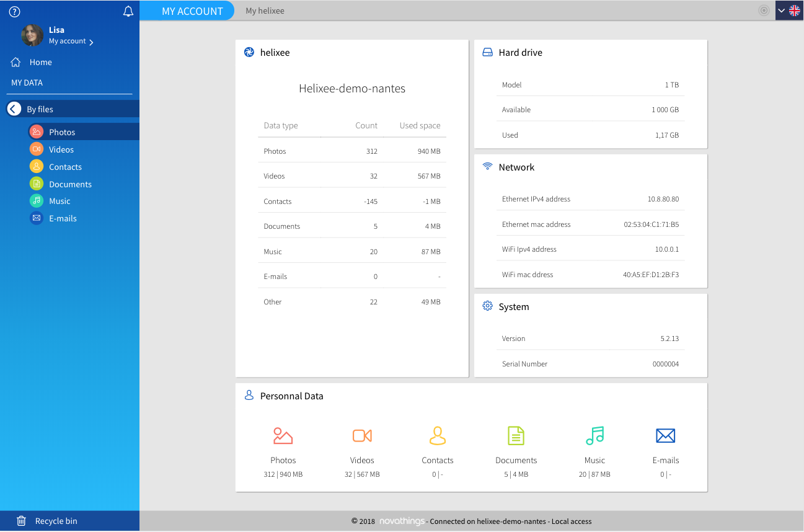Image resolution: width=804 pixels, height=532 pixels.
Task: Collapse By files with back arrow
Action: coord(14,109)
